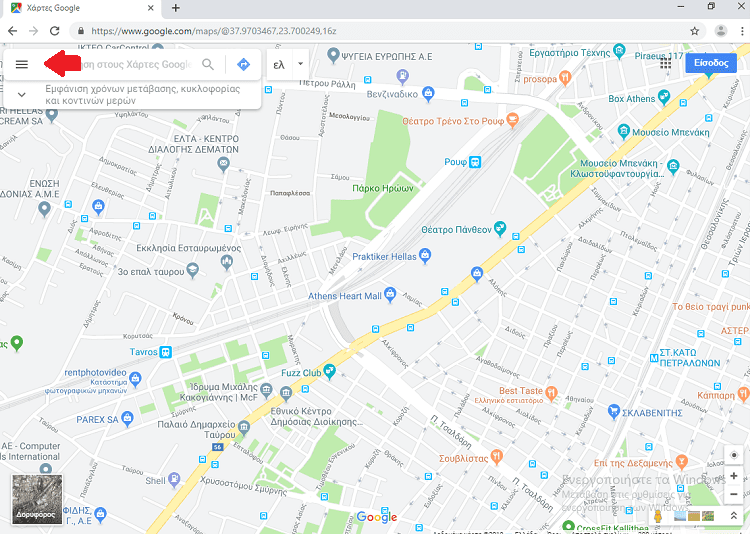
Task: Show your location with the target icon
Action: click(x=734, y=455)
